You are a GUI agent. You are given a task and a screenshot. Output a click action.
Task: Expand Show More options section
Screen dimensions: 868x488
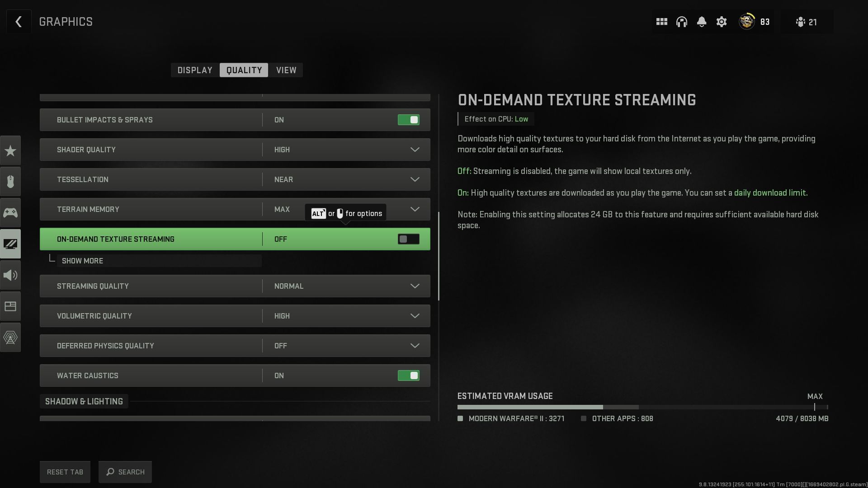[82, 261]
